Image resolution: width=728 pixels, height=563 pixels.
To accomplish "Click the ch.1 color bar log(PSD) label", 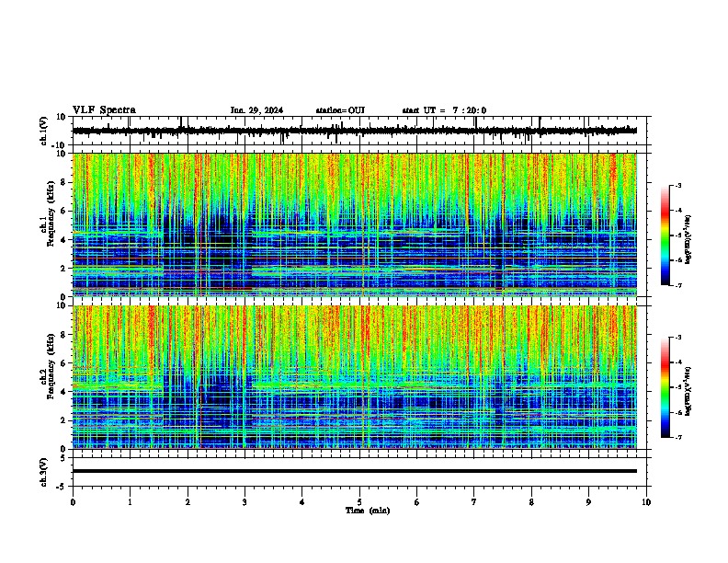I will pos(688,240).
